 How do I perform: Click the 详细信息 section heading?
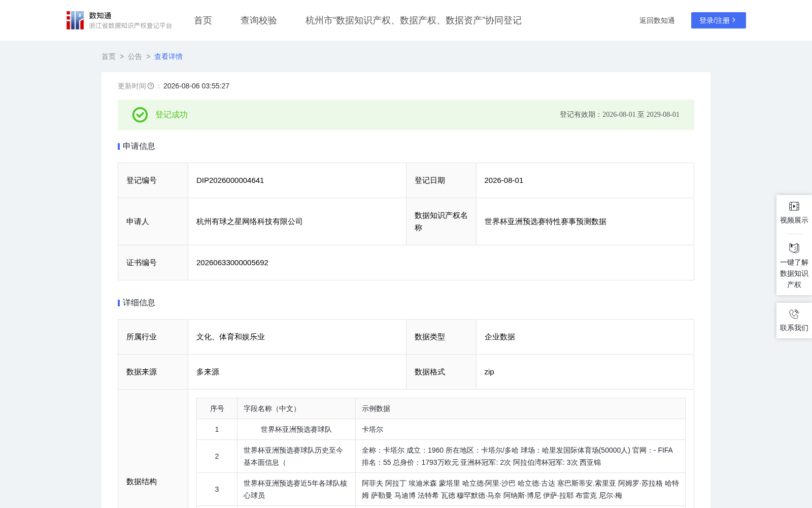click(x=139, y=303)
